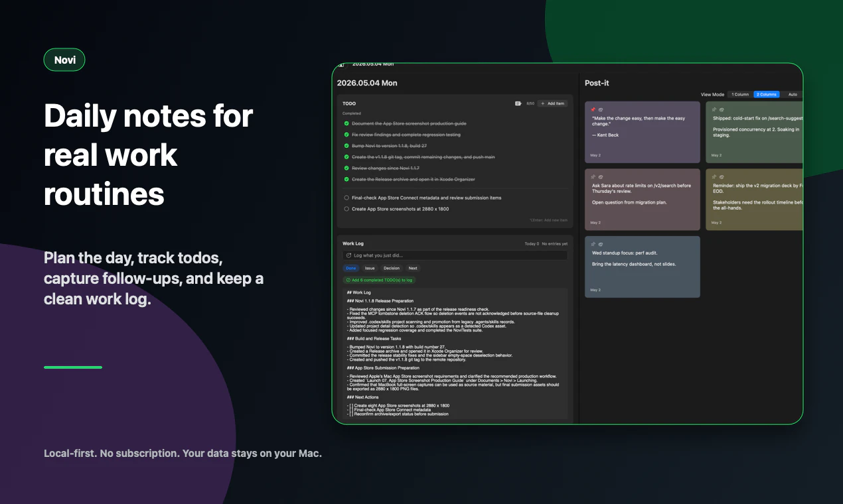The width and height of the screenshot is (843, 504).
Task: Uncheck 'Document the App Store screenshot production guide'
Action: [346, 123]
